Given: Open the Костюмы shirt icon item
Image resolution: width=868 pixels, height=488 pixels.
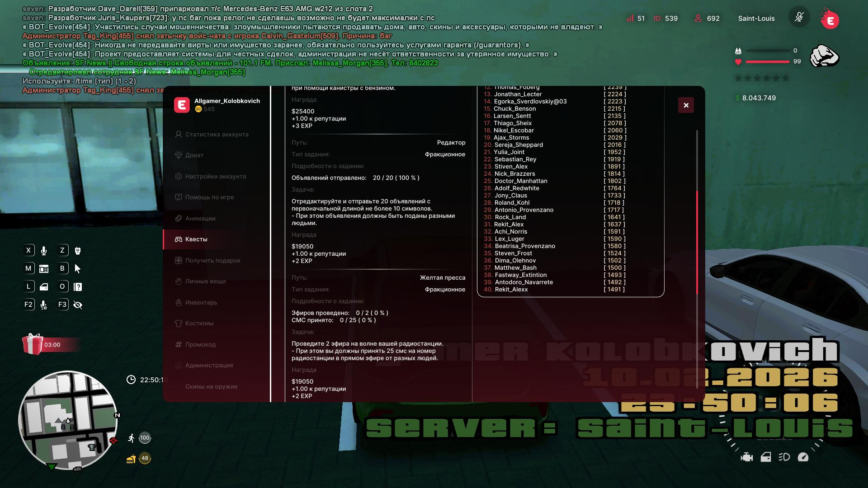Looking at the screenshot, I should pos(199,324).
